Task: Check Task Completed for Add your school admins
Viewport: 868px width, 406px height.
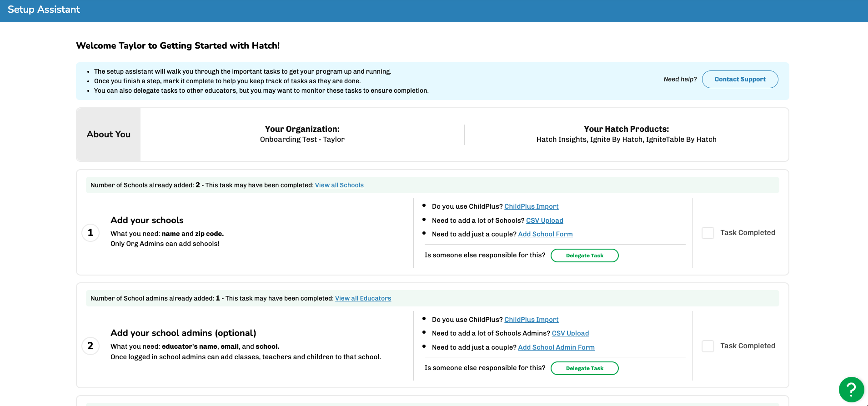Action: [x=708, y=346]
